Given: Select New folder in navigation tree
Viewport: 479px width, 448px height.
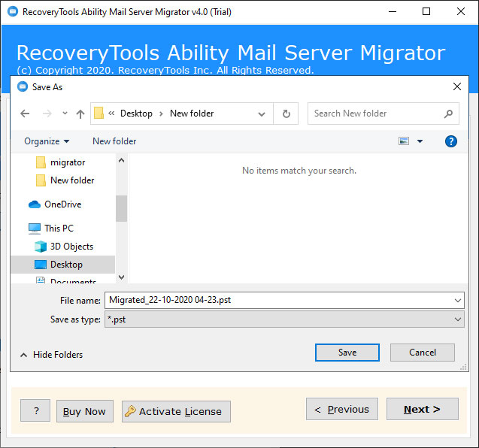Looking at the screenshot, I should pos(72,180).
